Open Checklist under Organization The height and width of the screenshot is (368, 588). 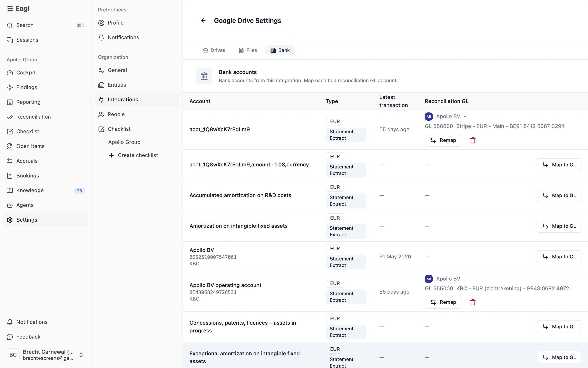point(137,129)
